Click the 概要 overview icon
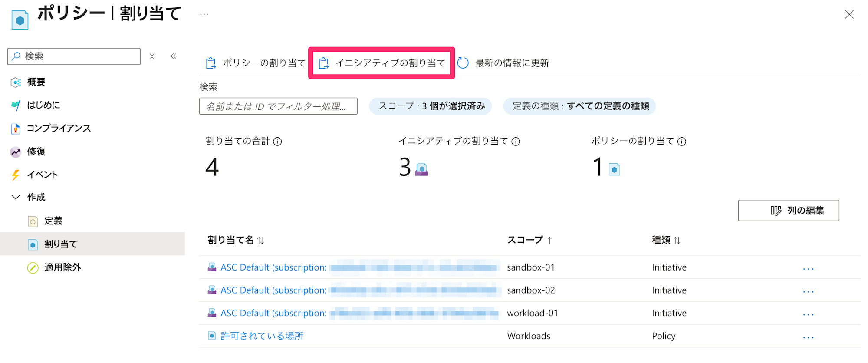Viewport: 868px width, 363px height. [x=16, y=82]
